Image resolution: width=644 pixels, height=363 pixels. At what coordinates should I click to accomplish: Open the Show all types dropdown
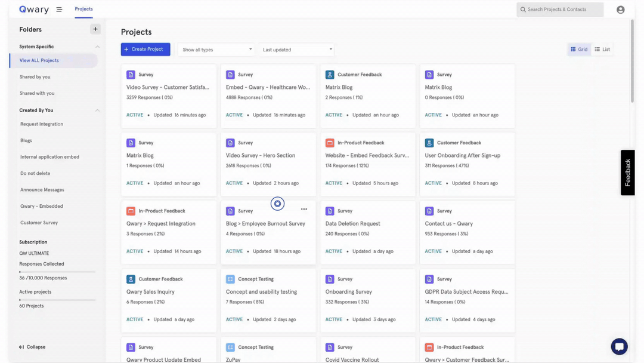(x=216, y=50)
